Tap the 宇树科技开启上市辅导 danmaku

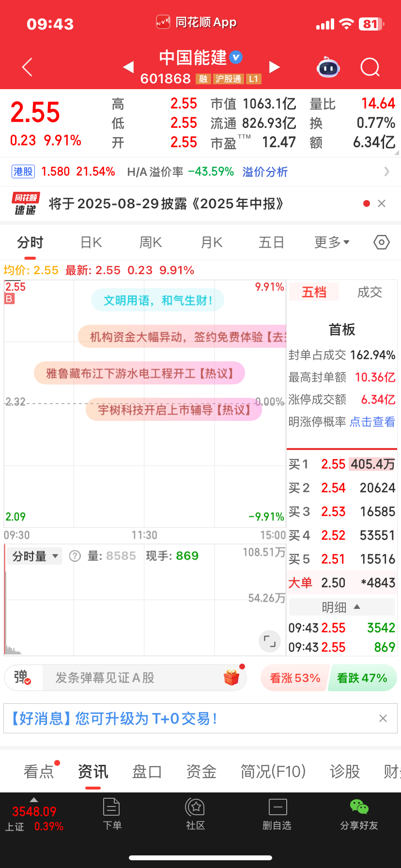coord(174,410)
